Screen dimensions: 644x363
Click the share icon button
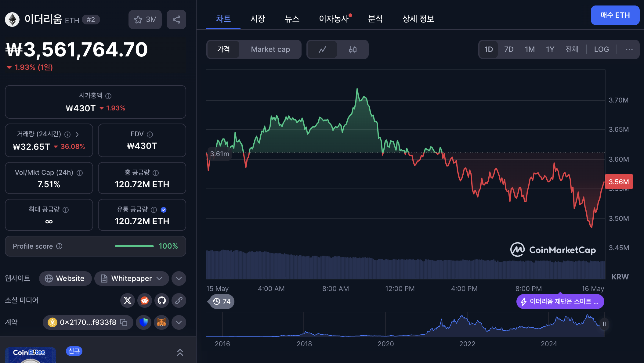pyautogui.click(x=176, y=20)
